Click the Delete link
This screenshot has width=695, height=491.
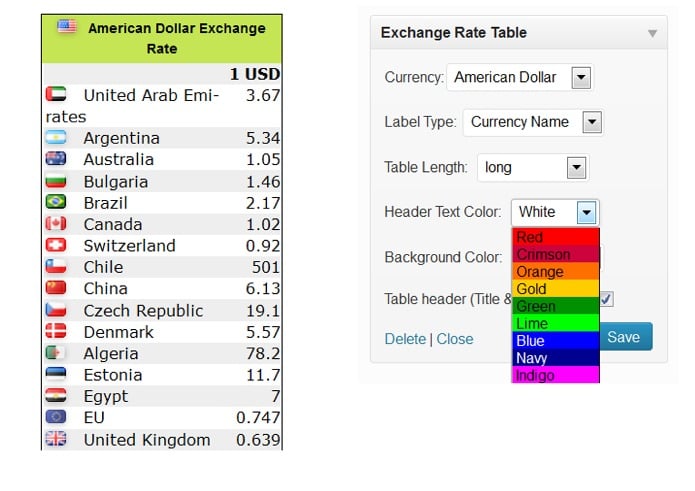pos(405,339)
